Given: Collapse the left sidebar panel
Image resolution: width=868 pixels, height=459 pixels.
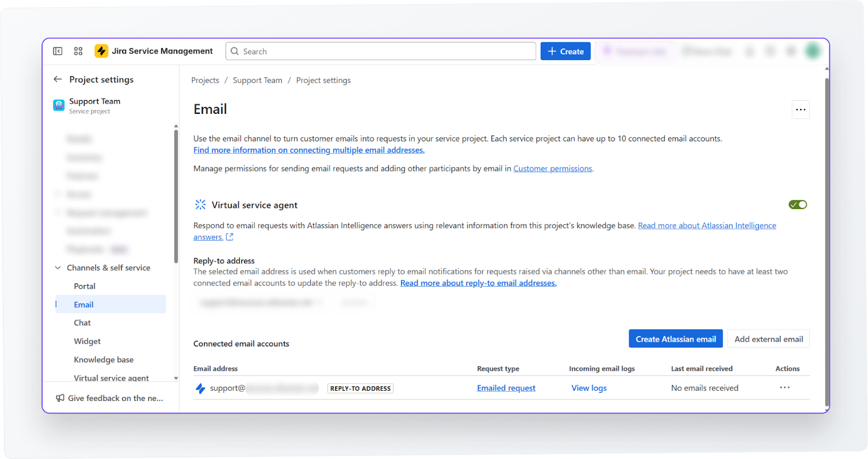Looking at the screenshot, I should (x=57, y=51).
